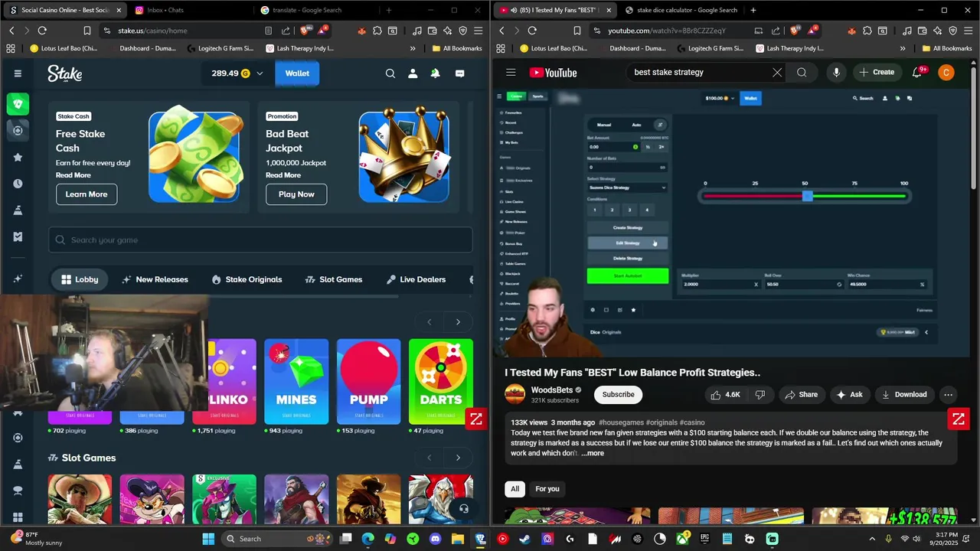This screenshot has height=551, width=980.
Task: Reload the stake.us page
Action: (x=42, y=31)
